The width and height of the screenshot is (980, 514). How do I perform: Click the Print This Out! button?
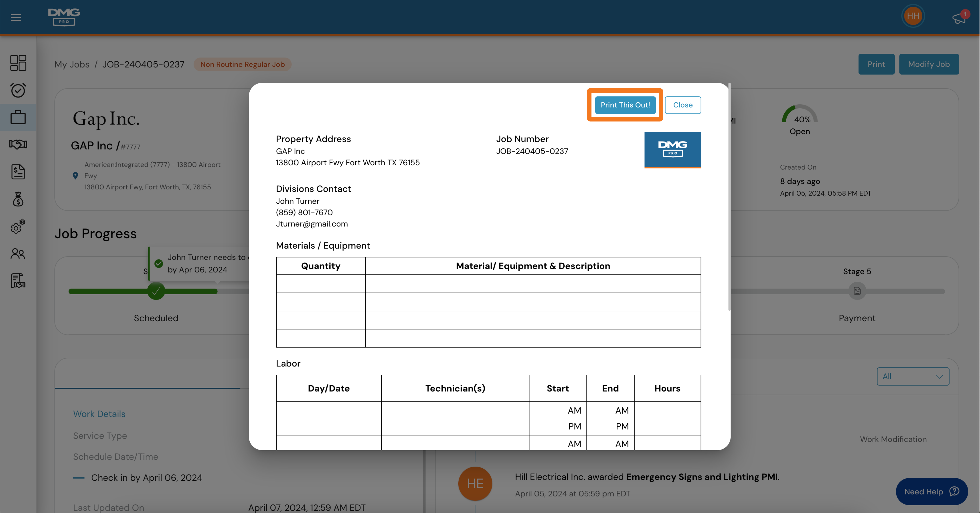click(625, 105)
